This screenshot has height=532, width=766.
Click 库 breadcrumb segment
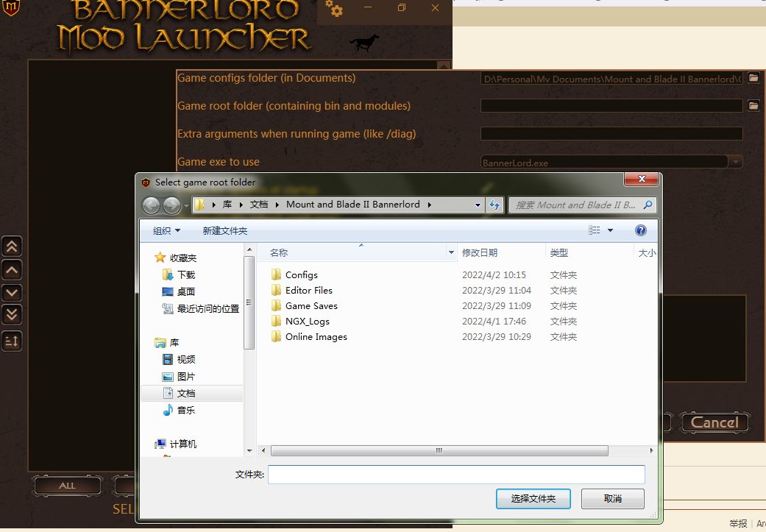click(227, 205)
